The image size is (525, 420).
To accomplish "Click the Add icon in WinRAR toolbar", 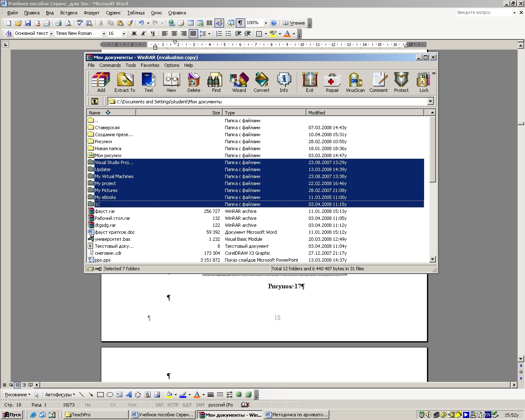I will tap(101, 82).
